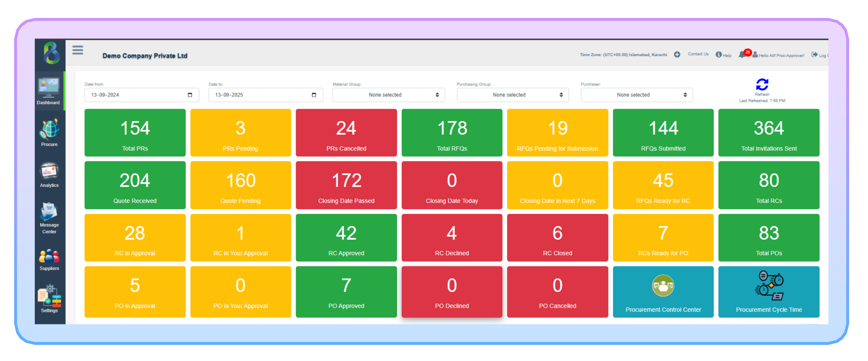This screenshot has height=361, width=868.
Task: Click the Refresh arrows icon
Action: [x=762, y=84]
